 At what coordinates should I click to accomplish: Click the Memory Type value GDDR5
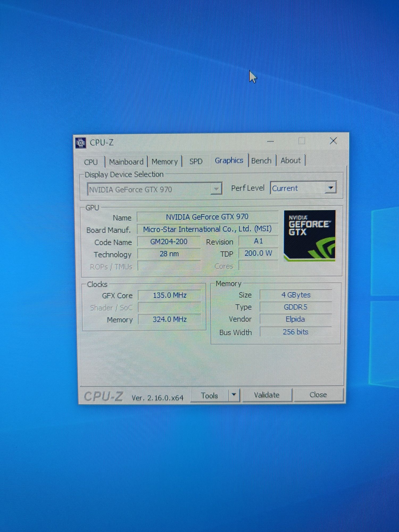[296, 307]
